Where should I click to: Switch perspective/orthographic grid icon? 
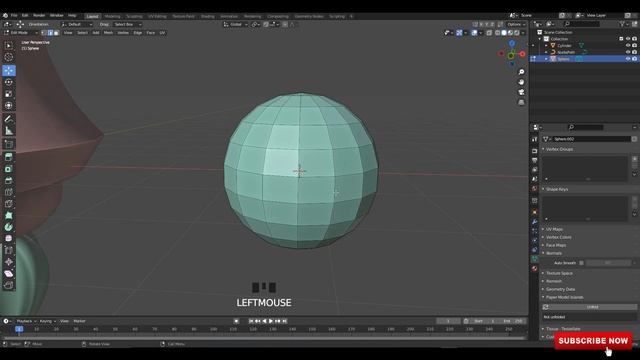(521, 102)
